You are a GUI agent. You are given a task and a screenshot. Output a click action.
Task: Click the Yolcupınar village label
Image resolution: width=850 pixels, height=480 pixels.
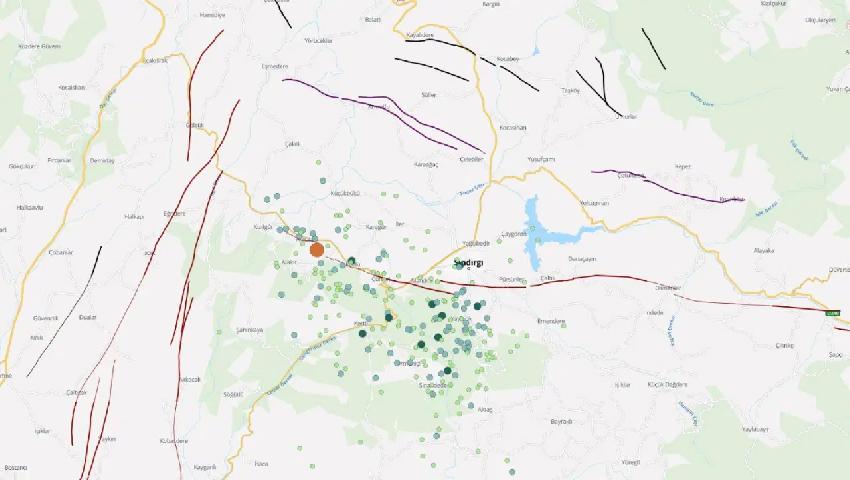(x=595, y=203)
